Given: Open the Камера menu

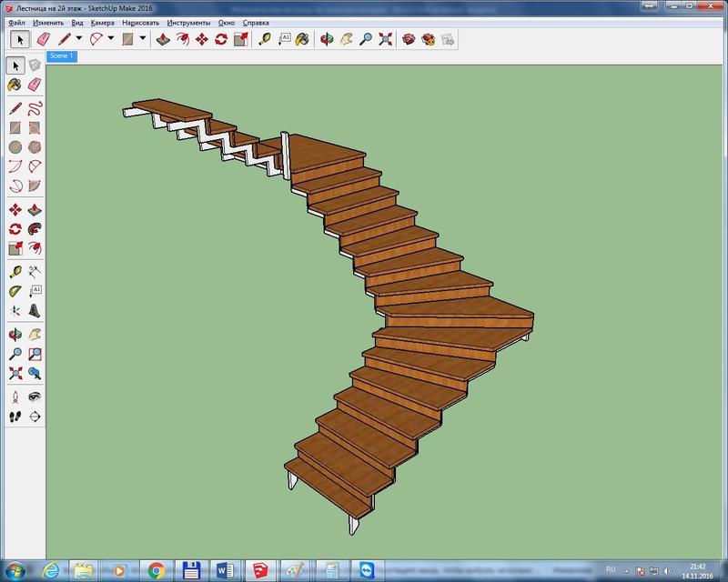Looking at the screenshot, I should pos(102,21).
